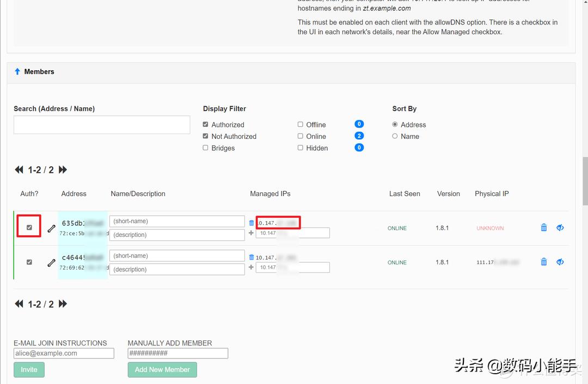588x384 pixels.
Task: Delete member c4644 using right trash icon
Action: (x=543, y=262)
